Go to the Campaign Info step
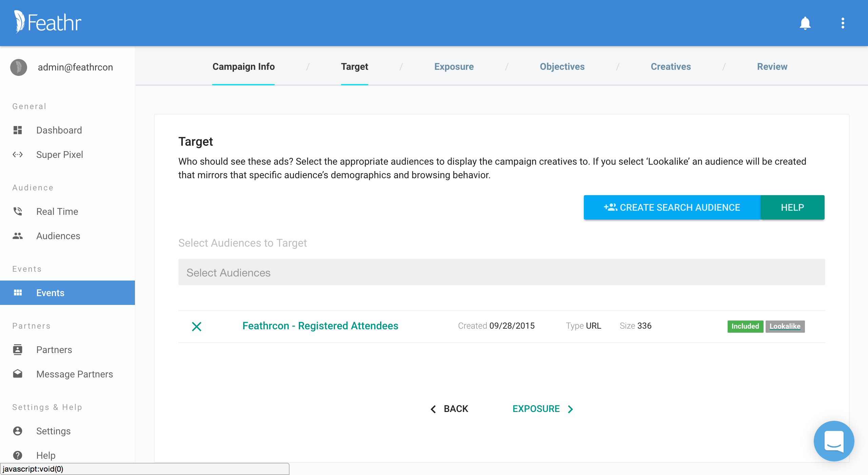This screenshot has height=475, width=868. coord(243,66)
